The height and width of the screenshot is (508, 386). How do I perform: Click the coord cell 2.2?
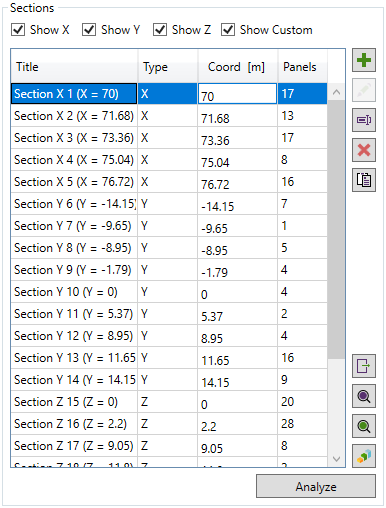point(237,424)
